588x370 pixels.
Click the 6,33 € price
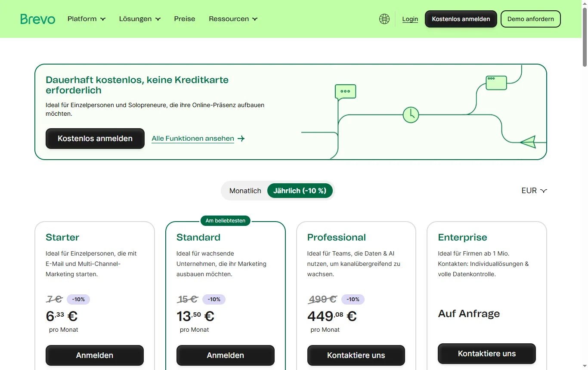pyautogui.click(x=62, y=316)
